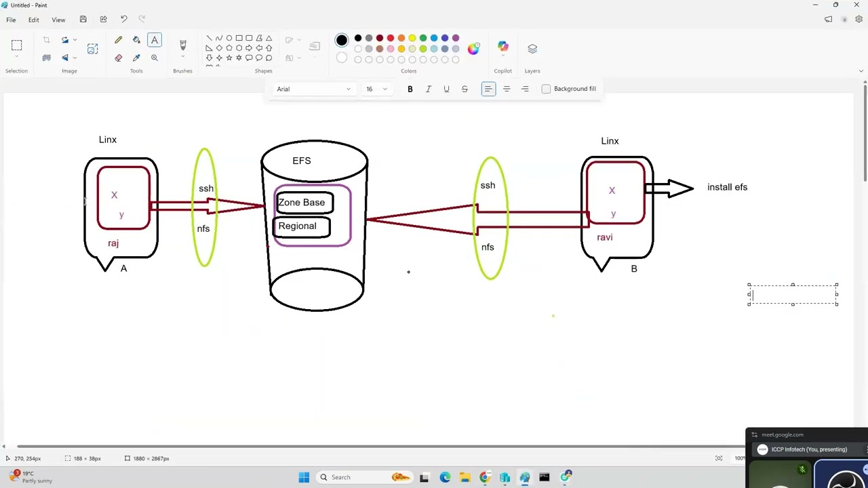
Task: Set text alignment to center
Action: point(507,89)
